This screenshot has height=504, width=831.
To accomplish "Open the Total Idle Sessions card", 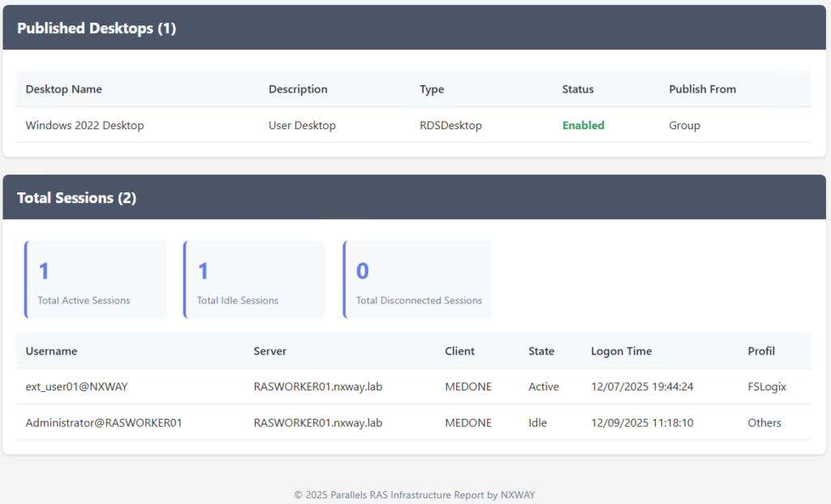I will tap(254, 280).
